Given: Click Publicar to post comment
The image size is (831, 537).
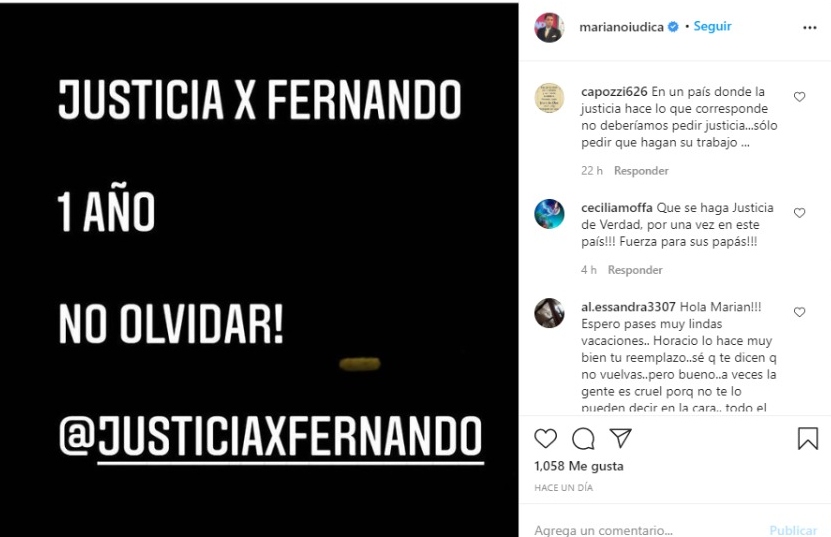Looking at the screenshot, I should [793, 530].
